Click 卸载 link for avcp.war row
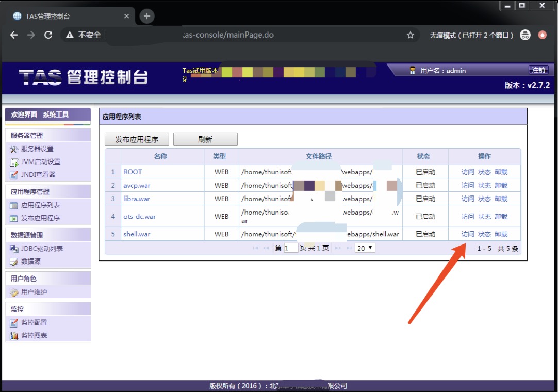The width and height of the screenshot is (558, 392). coord(501,186)
